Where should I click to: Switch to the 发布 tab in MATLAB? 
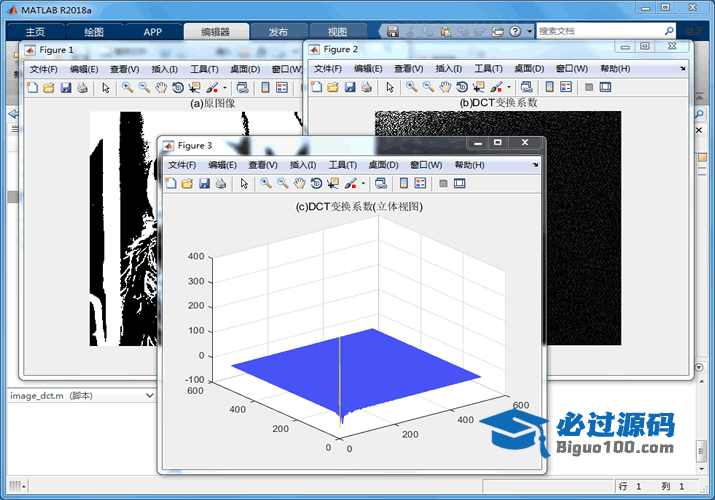[x=278, y=32]
